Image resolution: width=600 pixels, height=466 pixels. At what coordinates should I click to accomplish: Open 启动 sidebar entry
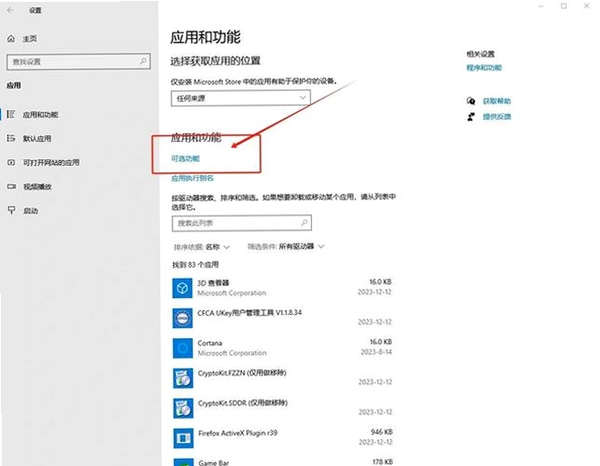[x=30, y=211]
